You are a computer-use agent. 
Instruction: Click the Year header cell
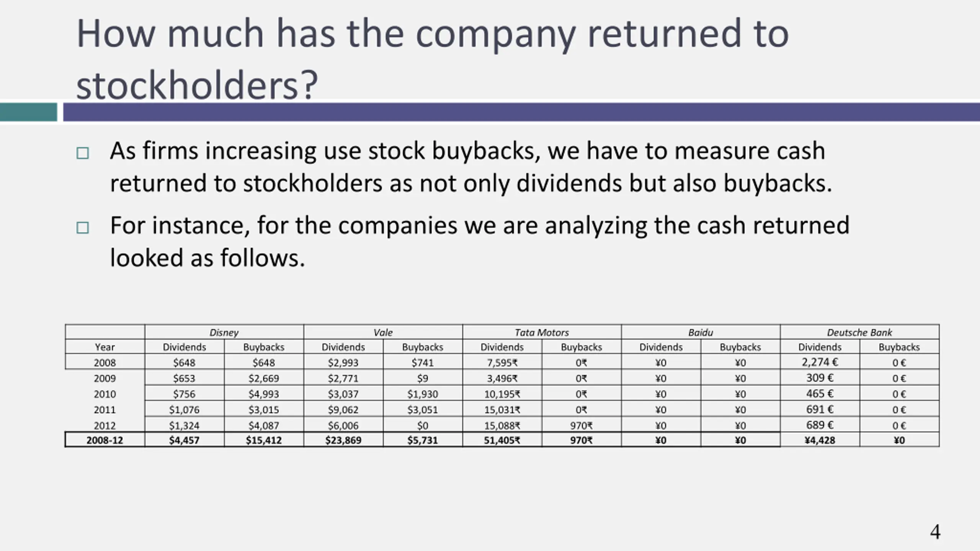point(105,347)
